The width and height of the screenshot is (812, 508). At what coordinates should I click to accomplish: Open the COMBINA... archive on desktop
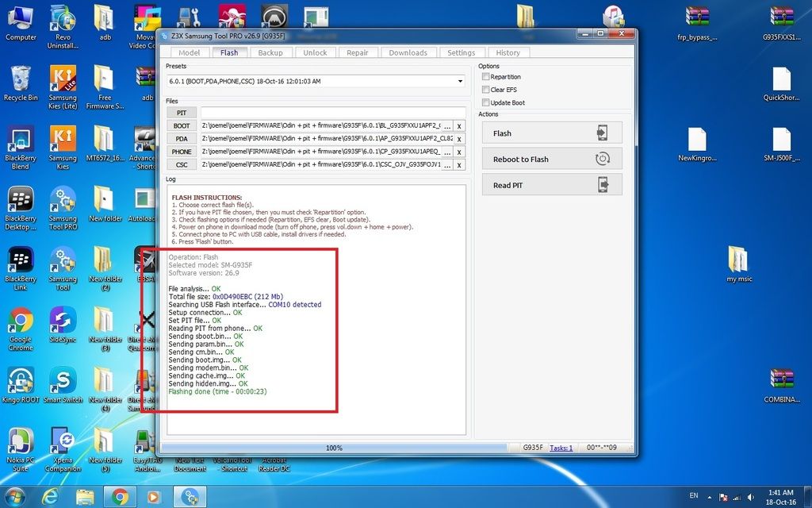781,386
